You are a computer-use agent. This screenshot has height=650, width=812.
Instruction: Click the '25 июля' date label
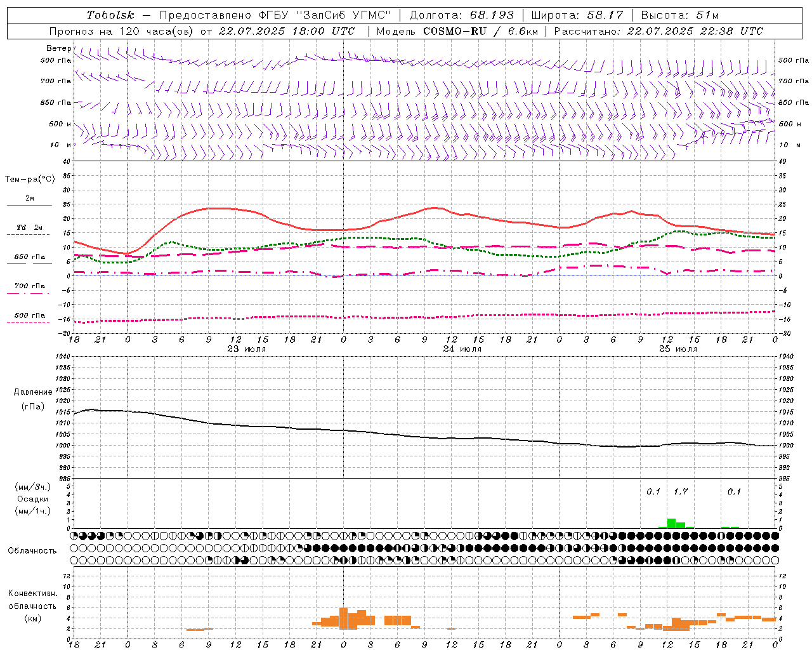(678, 349)
